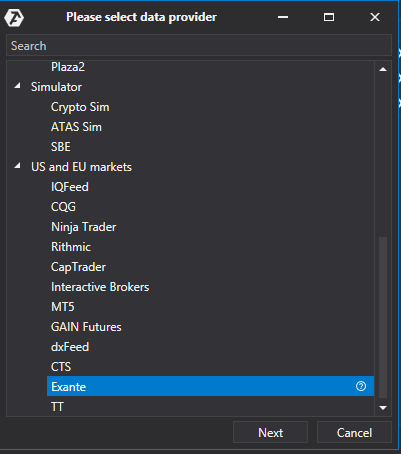Viewport: 401px width, 454px height.
Task: Click the scrollbar up arrow
Action: (x=383, y=69)
